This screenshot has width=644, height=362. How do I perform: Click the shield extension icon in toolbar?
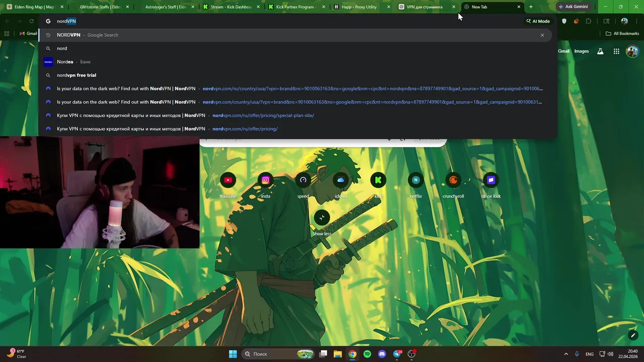pos(564,21)
